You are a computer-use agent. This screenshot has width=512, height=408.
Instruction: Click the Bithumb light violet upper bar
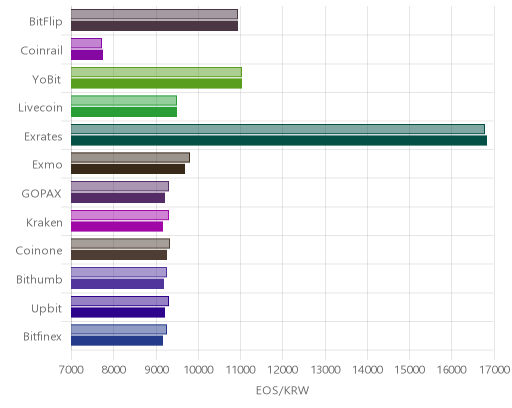point(119,272)
